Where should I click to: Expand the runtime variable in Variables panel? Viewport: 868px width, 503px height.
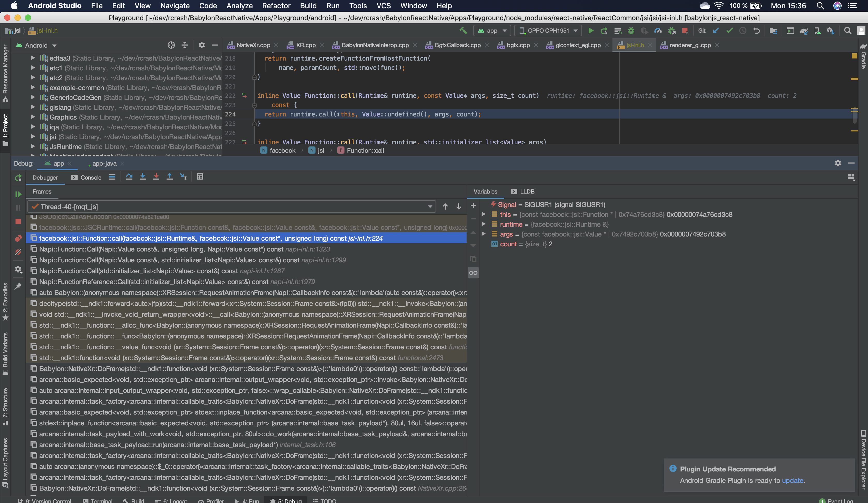(x=484, y=224)
